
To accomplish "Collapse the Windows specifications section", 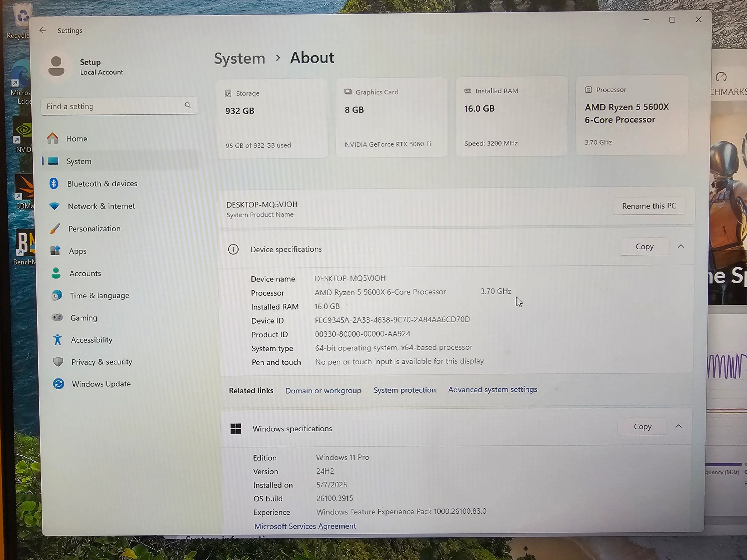I will pos(678,426).
